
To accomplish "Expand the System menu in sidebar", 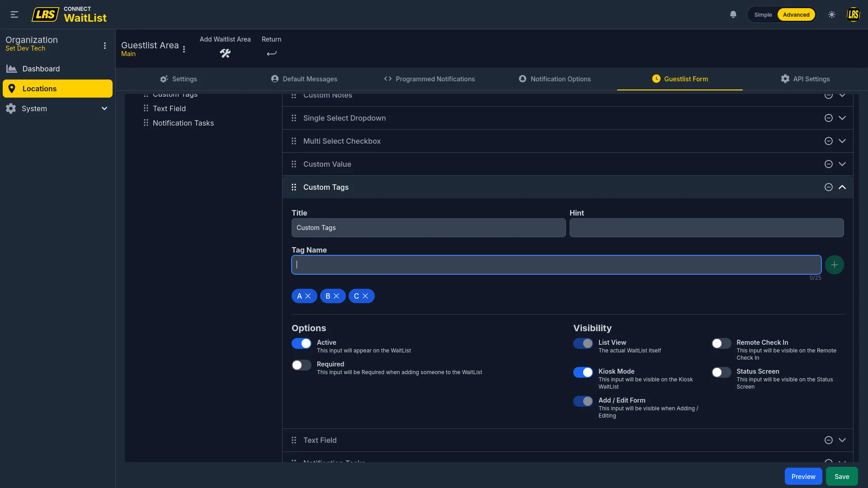I will click(x=57, y=108).
